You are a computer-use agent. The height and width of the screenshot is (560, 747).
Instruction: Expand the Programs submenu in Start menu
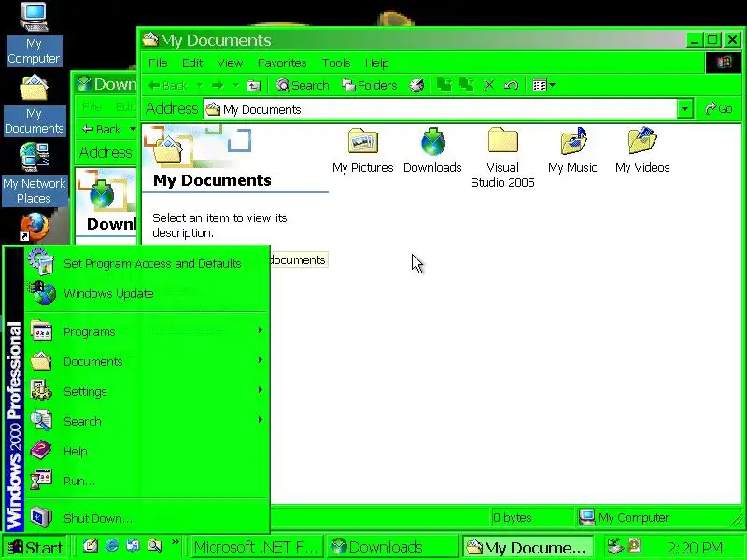pos(147,331)
